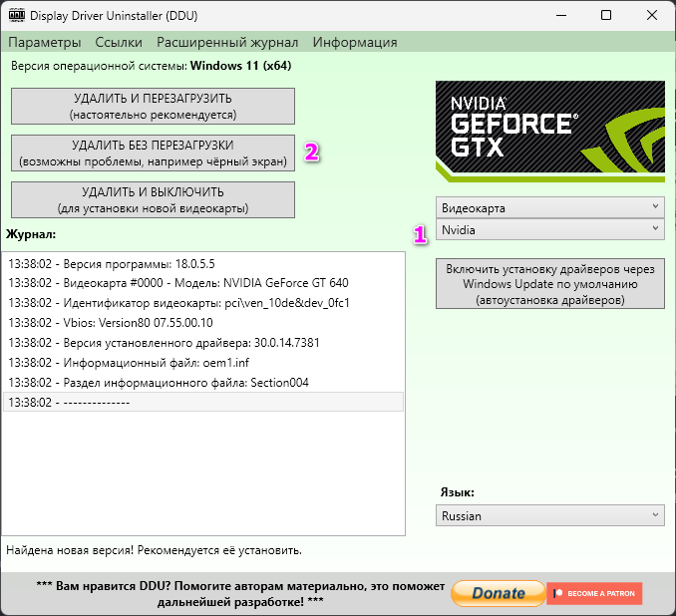
Task: Select log line 'Vbios: Version80 07.55.00.10'
Action: click(203, 323)
